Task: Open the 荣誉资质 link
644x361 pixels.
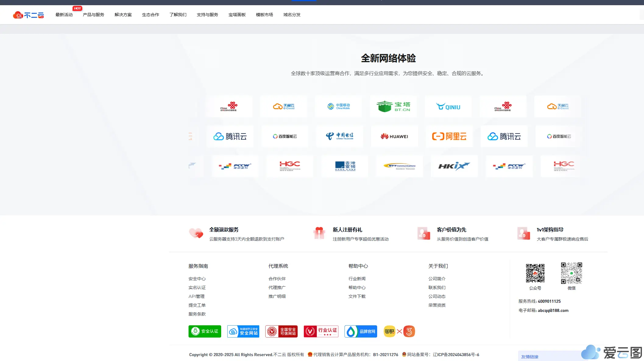Action: click(437, 305)
